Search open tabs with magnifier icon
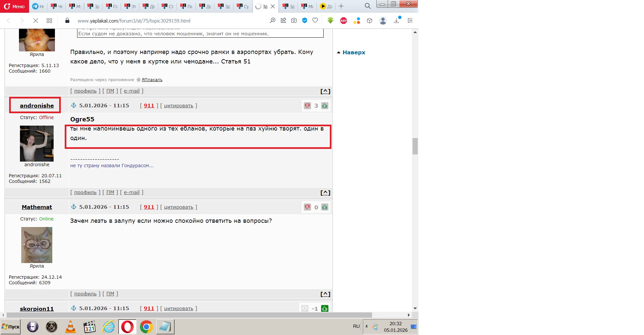644x335 pixels. point(368,6)
